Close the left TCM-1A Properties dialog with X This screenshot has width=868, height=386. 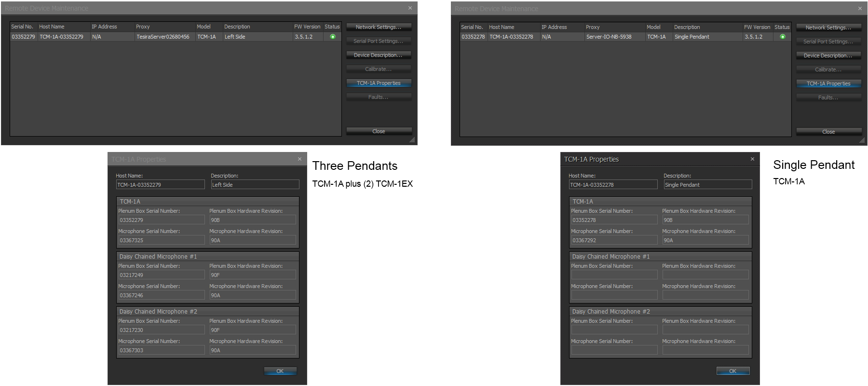(x=299, y=159)
